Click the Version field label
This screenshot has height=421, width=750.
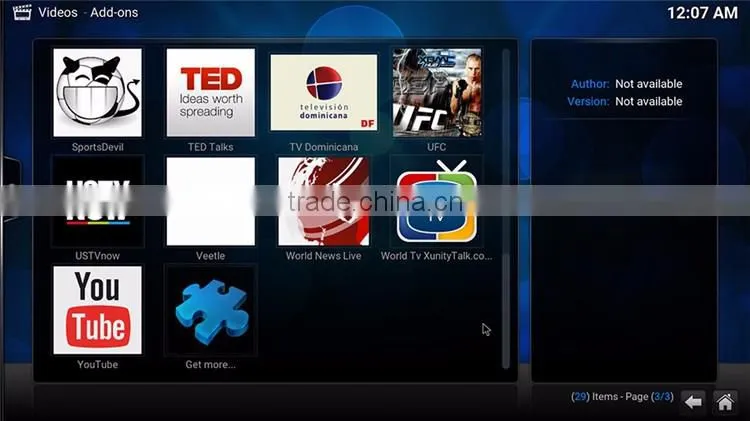588,101
